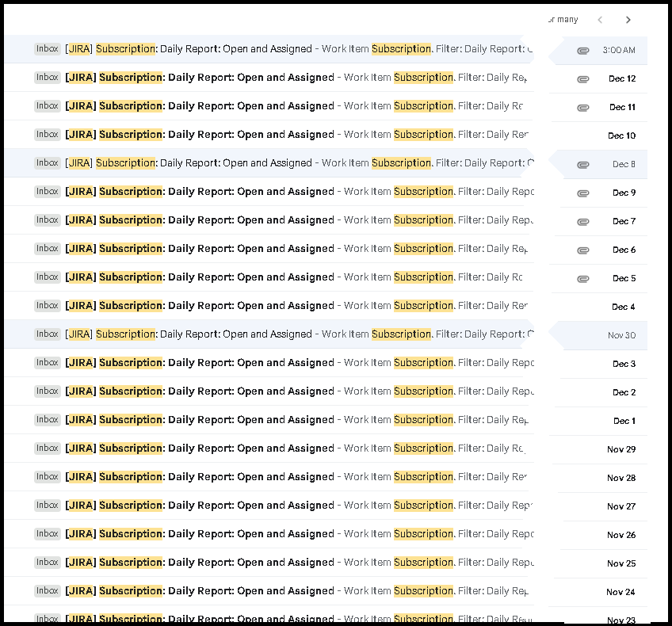Open the JIRA report email from Nov 24
This screenshot has width=672, height=626.
[326, 591]
